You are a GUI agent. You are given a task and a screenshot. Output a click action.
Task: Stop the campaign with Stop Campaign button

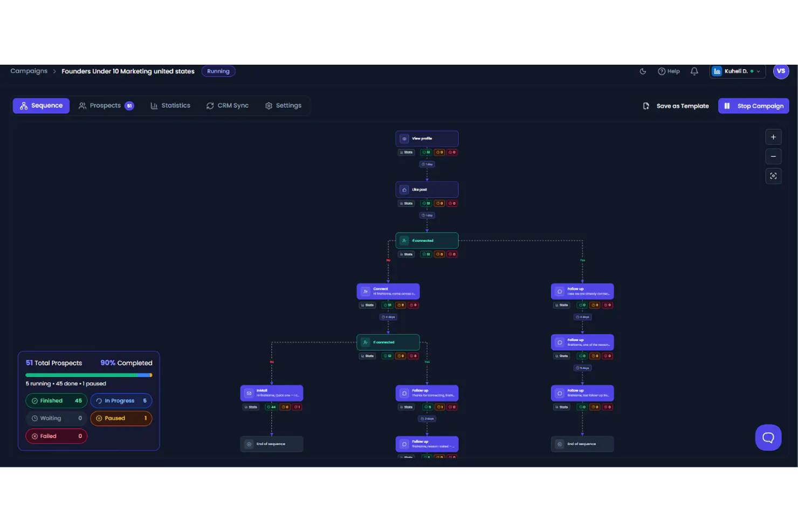point(753,106)
